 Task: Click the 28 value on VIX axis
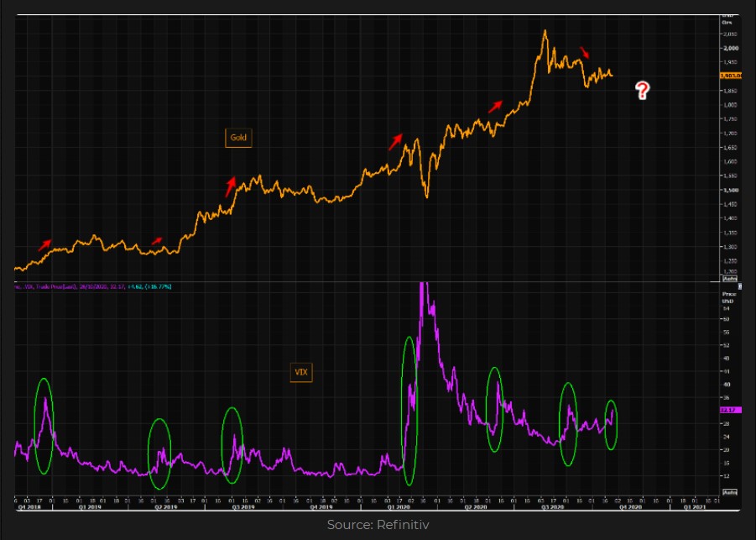pos(726,424)
